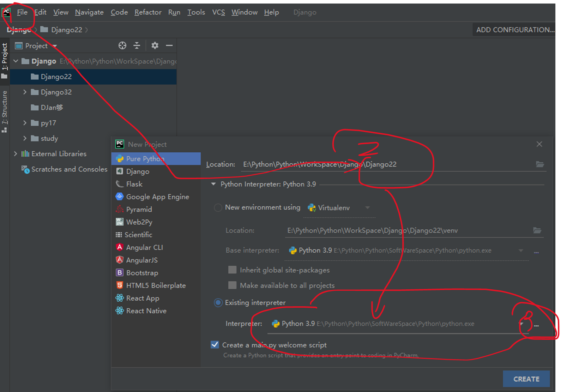
Task: Browse for project Location folder icon
Action: (540, 164)
